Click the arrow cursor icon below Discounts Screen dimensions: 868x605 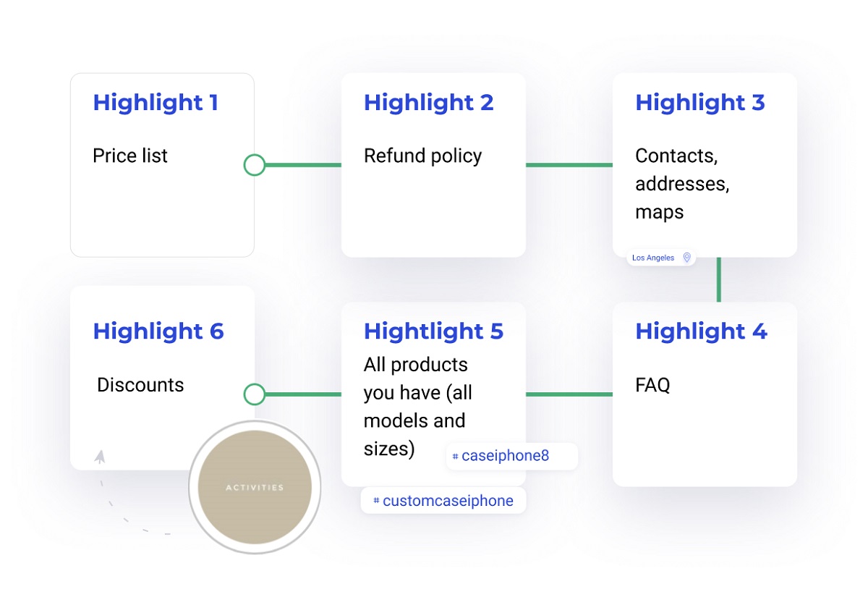[x=100, y=457]
